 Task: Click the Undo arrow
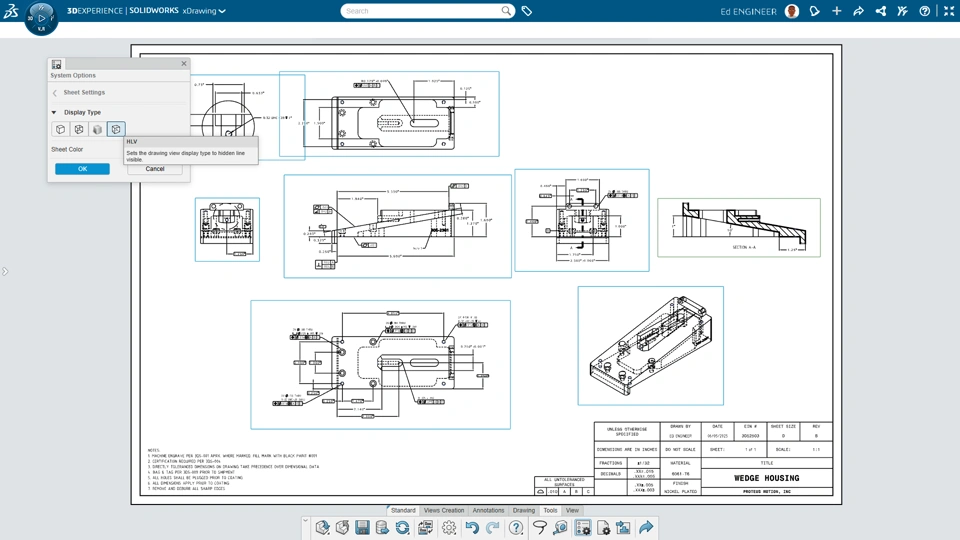[x=471, y=527]
